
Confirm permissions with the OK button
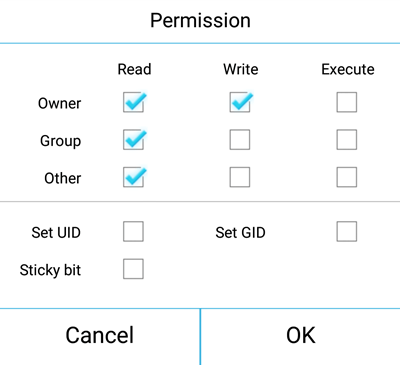(x=301, y=337)
